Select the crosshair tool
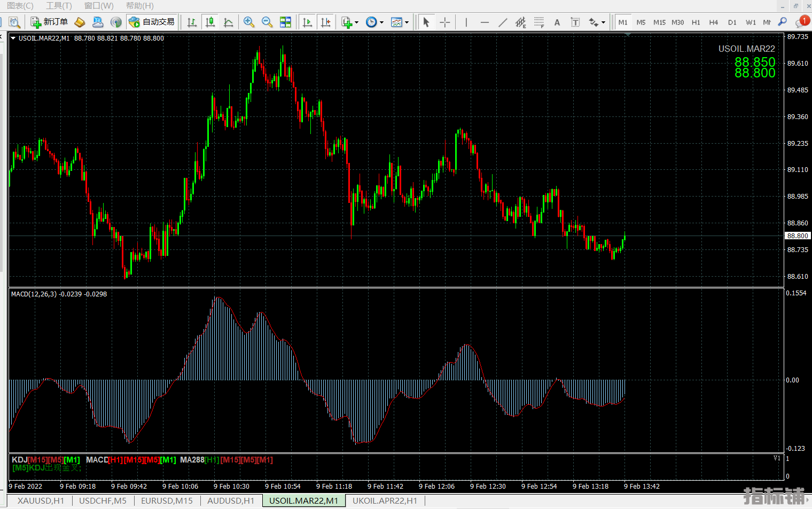This screenshot has width=812, height=509. click(444, 22)
